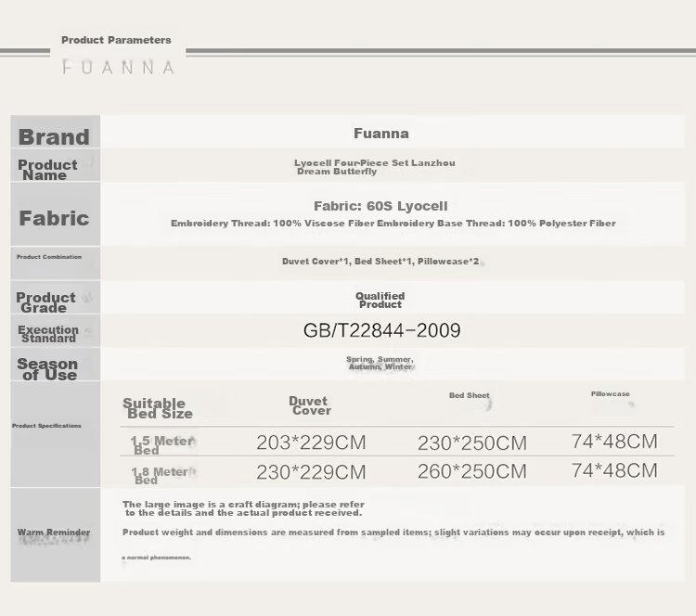696x616 pixels.
Task: Click '74*48CM' in the 1.5 Meter row
Action: tap(614, 442)
